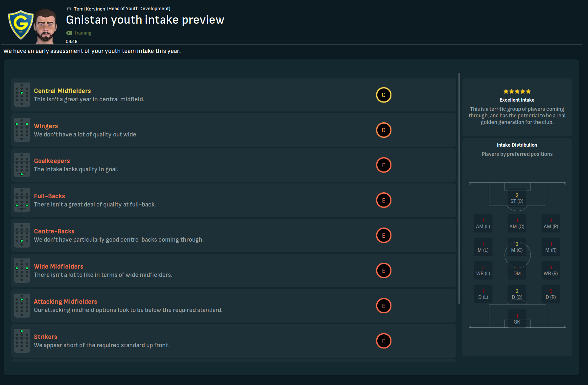588x385 pixels.
Task: Select the Centre-Backs heading
Action: [54, 231]
